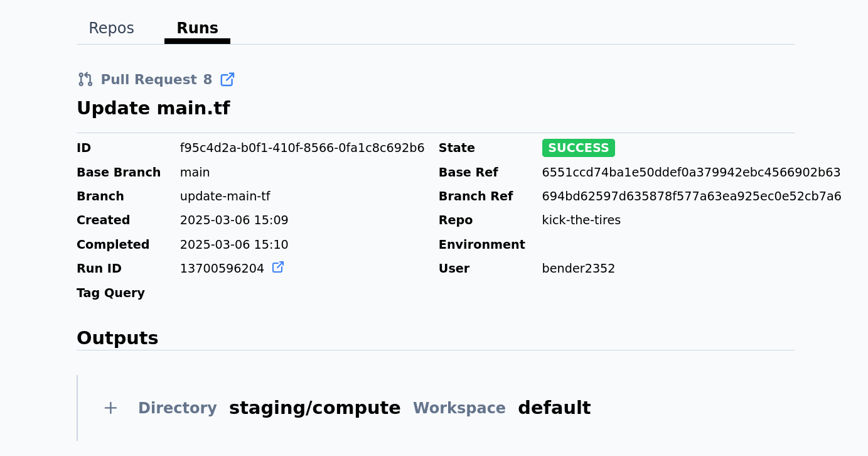Click the pull request branch icon

point(85,80)
